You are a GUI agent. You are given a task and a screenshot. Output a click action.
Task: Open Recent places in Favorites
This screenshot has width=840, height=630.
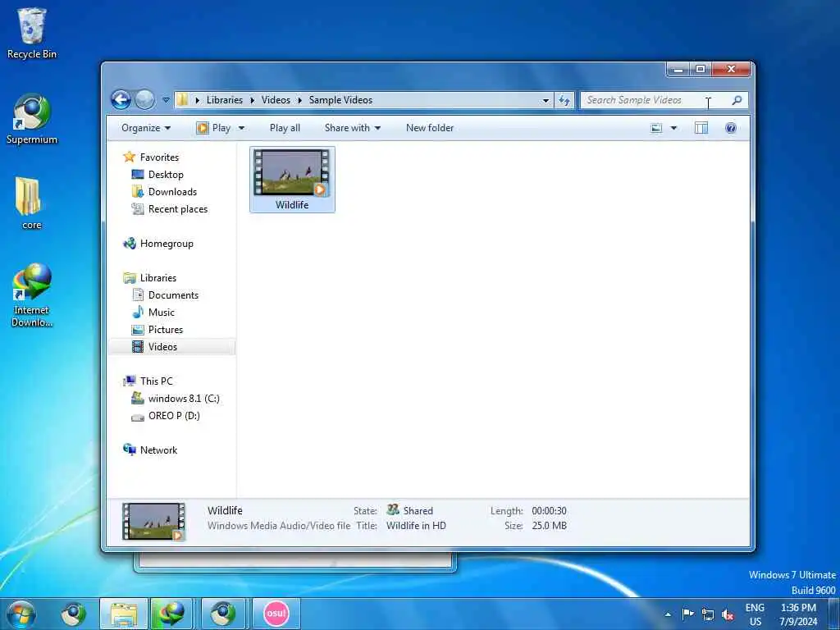click(x=178, y=209)
